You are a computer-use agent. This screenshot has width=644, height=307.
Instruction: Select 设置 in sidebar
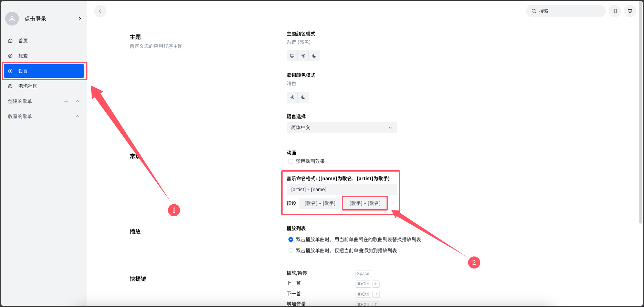[44, 71]
